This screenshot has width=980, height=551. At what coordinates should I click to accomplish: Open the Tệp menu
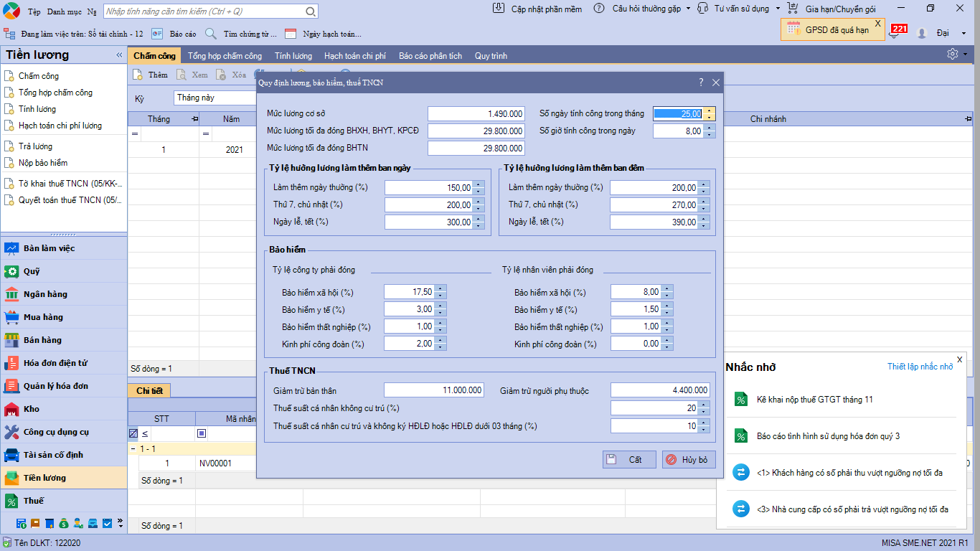pyautogui.click(x=34, y=11)
